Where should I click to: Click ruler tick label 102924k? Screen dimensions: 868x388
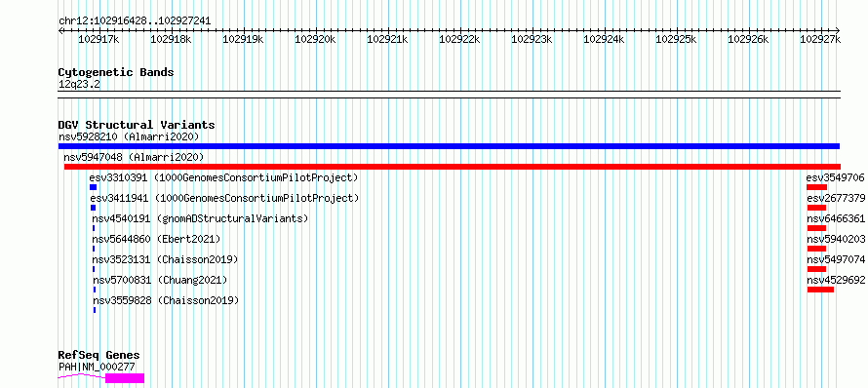(604, 39)
